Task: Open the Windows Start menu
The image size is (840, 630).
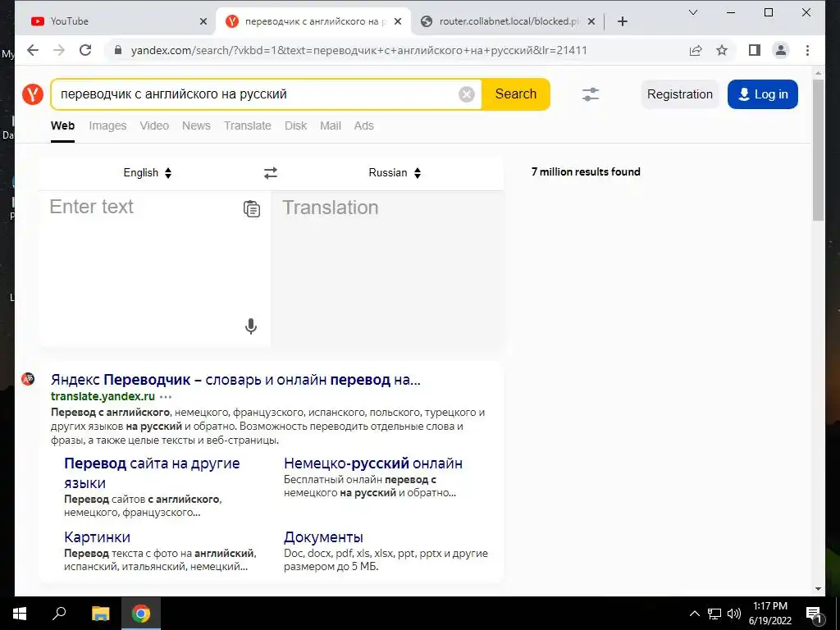Action: (x=20, y=614)
